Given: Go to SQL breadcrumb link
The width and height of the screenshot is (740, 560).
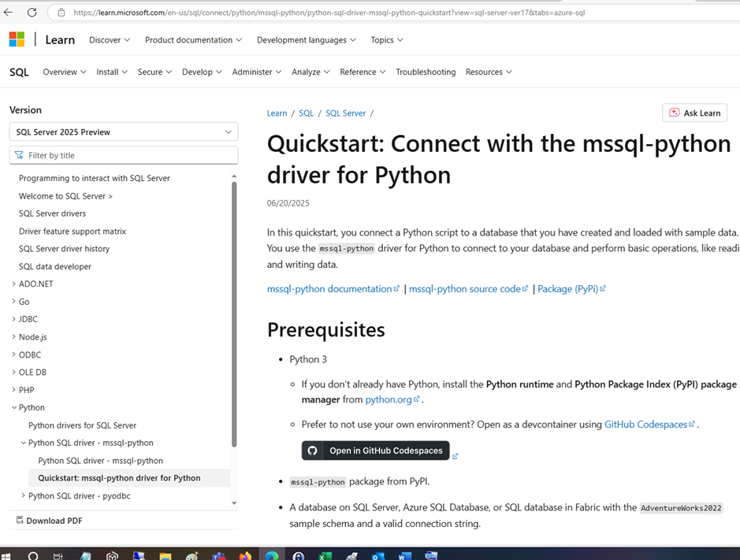Looking at the screenshot, I should [x=307, y=113].
